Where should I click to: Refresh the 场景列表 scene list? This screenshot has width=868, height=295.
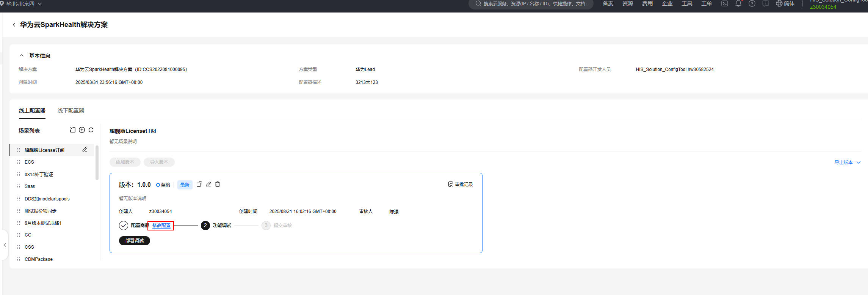click(x=91, y=130)
